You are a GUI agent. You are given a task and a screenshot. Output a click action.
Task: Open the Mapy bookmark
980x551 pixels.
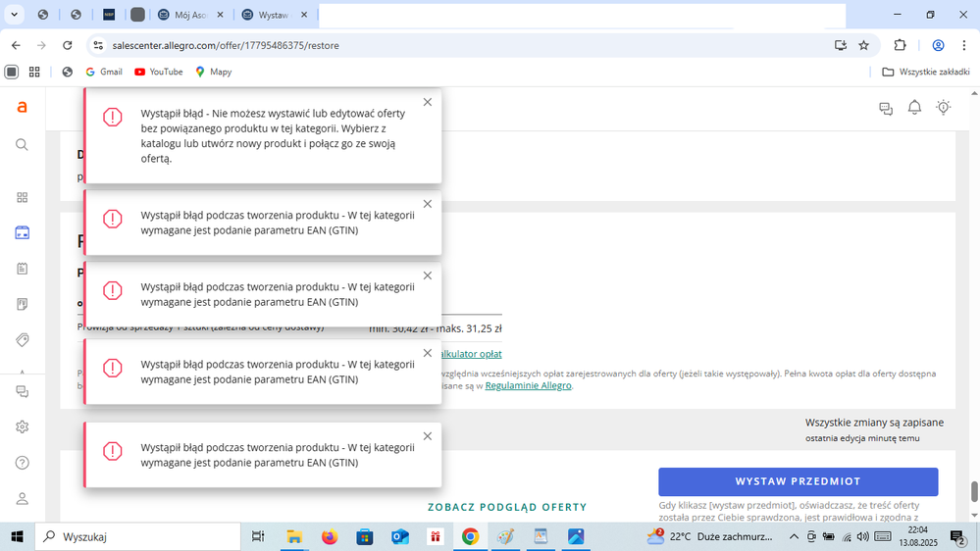pos(213,72)
